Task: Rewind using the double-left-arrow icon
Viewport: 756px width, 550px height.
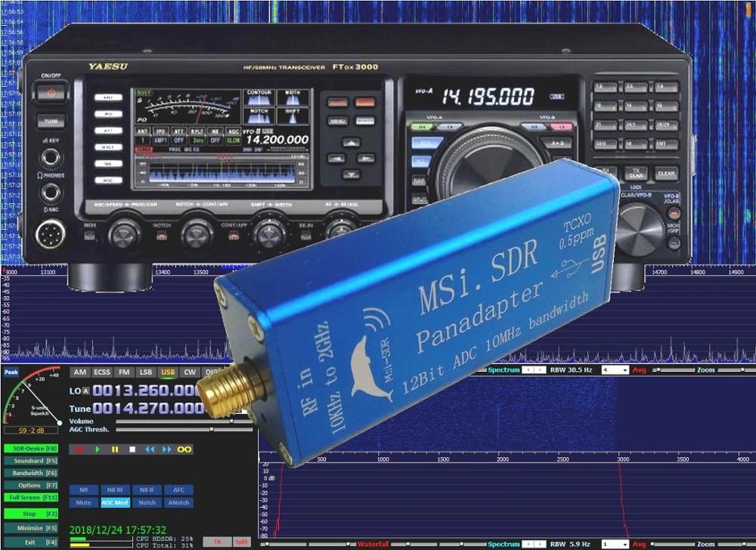Action: point(150,450)
